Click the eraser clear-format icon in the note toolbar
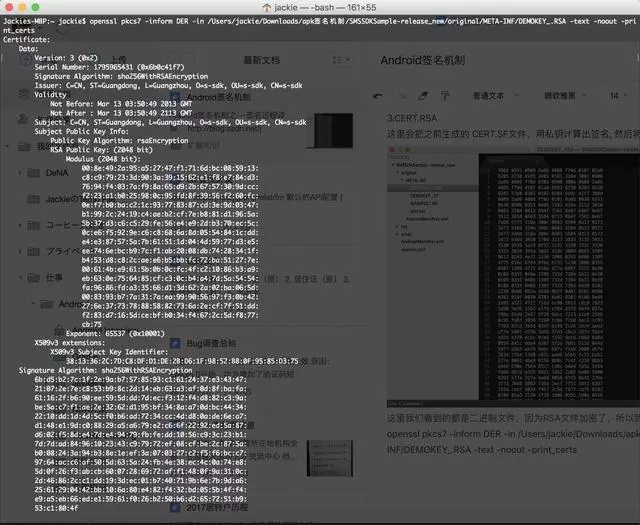This screenshot has width=640, height=525. click(x=423, y=96)
